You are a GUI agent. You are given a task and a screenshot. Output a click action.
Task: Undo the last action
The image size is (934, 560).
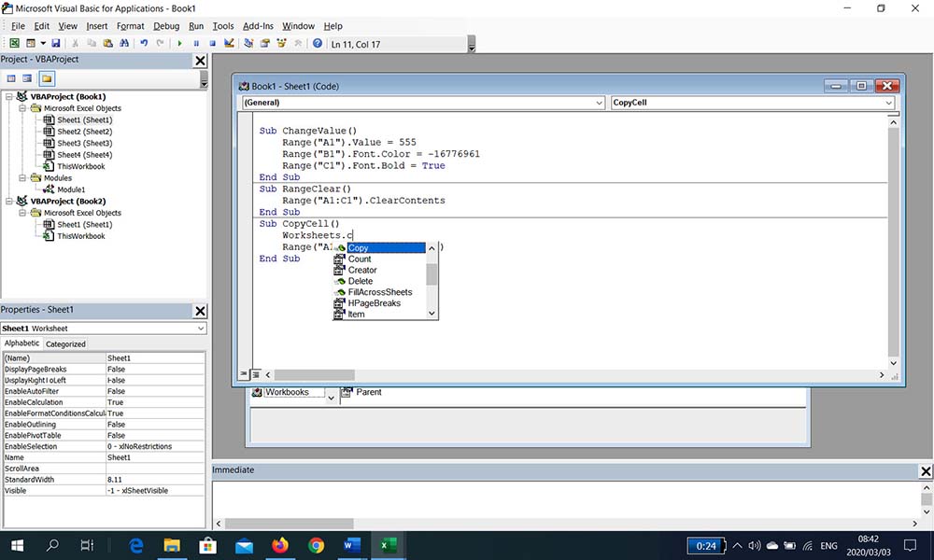pyautogui.click(x=144, y=44)
